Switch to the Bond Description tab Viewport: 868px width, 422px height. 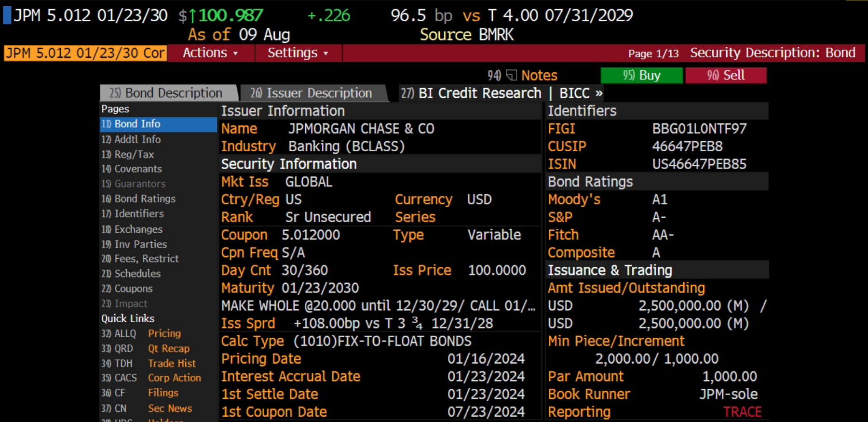click(x=168, y=93)
